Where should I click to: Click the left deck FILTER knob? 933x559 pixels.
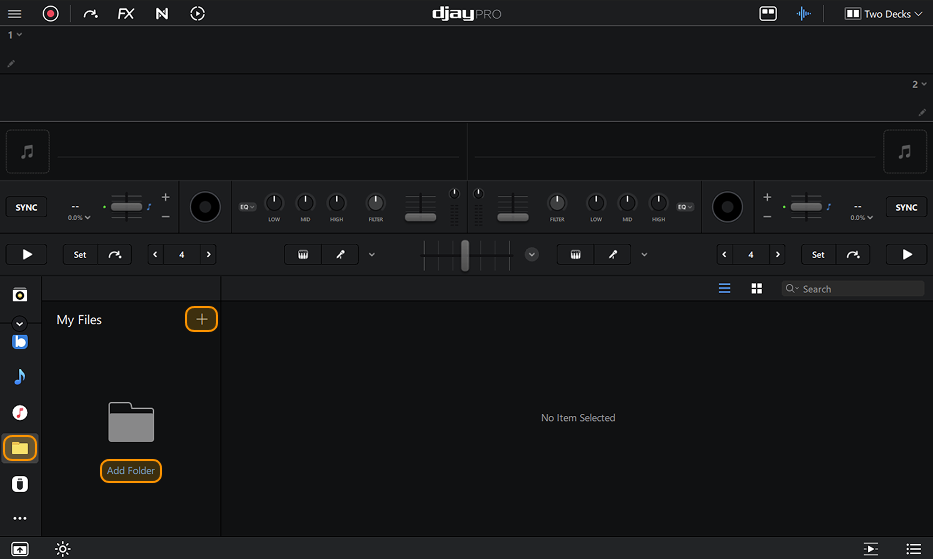coord(375,202)
